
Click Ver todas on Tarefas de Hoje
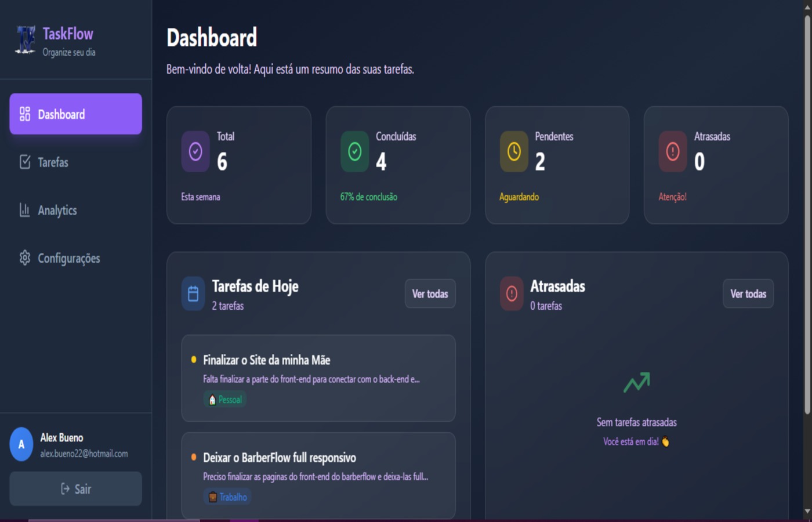(x=429, y=293)
